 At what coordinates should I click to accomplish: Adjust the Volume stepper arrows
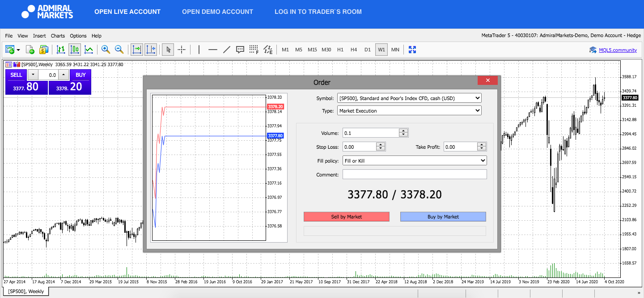(404, 133)
